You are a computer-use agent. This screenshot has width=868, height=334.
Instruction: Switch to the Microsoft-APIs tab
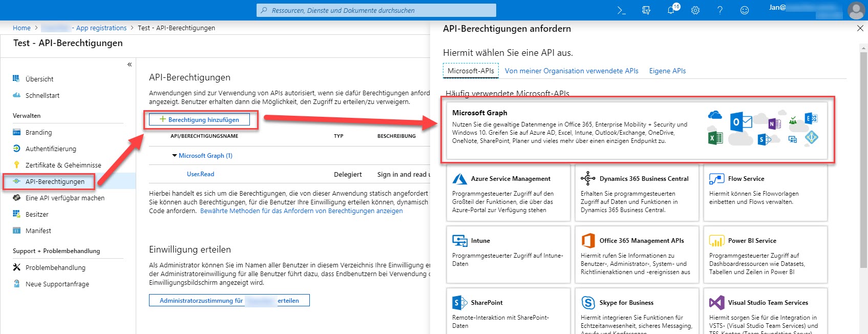(471, 71)
